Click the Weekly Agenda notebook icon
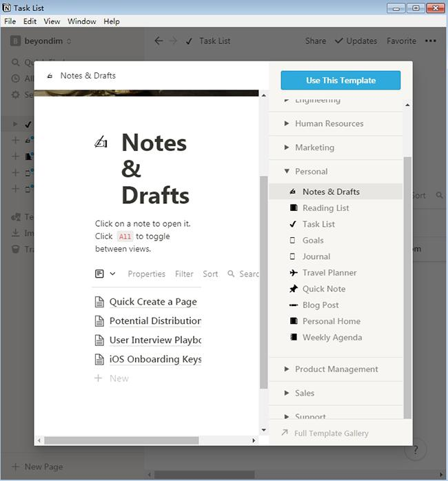Viewport: 448px width, 481px height. pyautogui.click(x=294, y=338)
